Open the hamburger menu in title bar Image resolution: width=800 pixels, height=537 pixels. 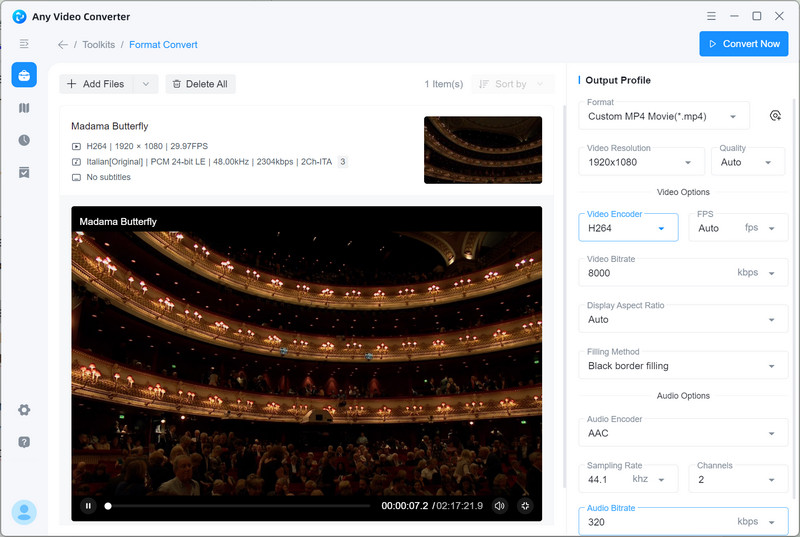pyautogui.click(x=711, y=16)
